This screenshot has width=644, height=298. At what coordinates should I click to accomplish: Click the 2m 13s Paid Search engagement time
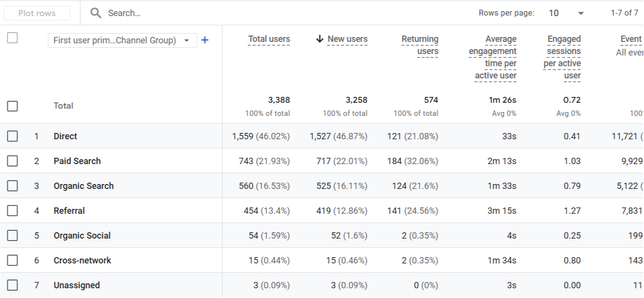click(x=502, y=161)
